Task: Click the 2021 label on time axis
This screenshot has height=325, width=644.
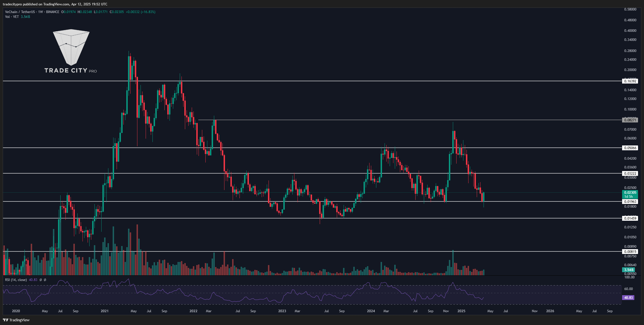Action: (x=105, y=311)
